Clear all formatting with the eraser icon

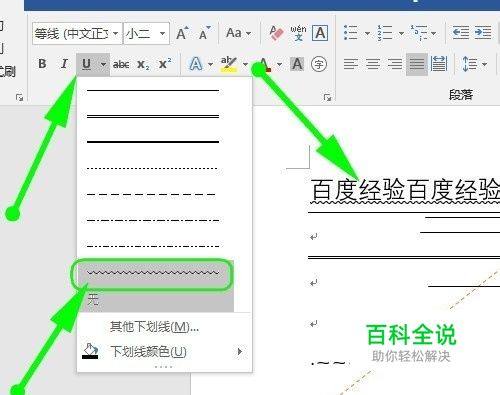coord(276,33)
